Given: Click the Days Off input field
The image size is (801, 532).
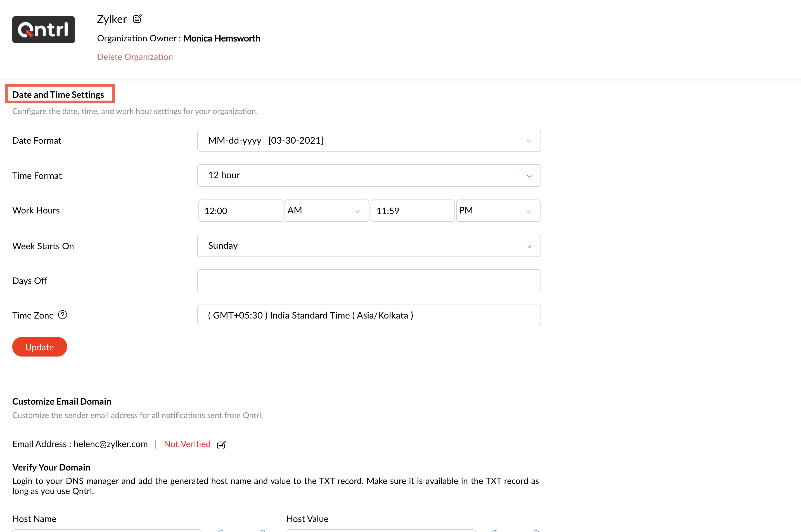Looking at the screenshot, I should pyautogui.click(x=369, y=281).
